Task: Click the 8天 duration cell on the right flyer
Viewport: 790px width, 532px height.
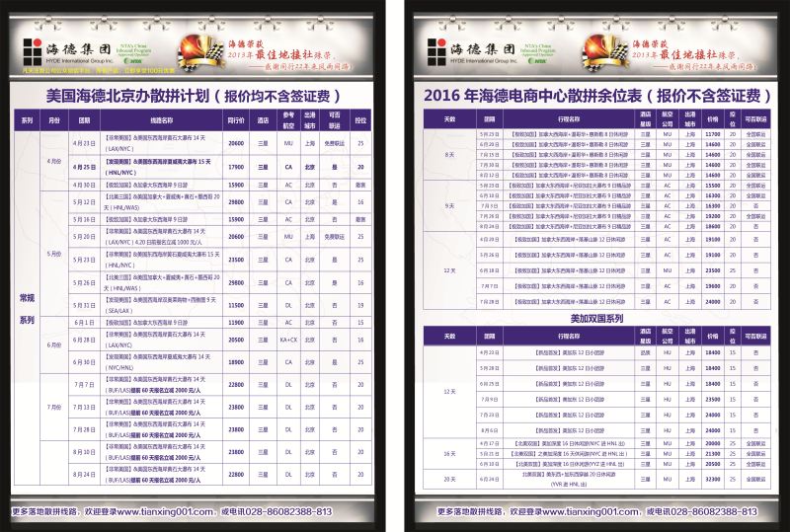Action: click(x=449, y=155)
